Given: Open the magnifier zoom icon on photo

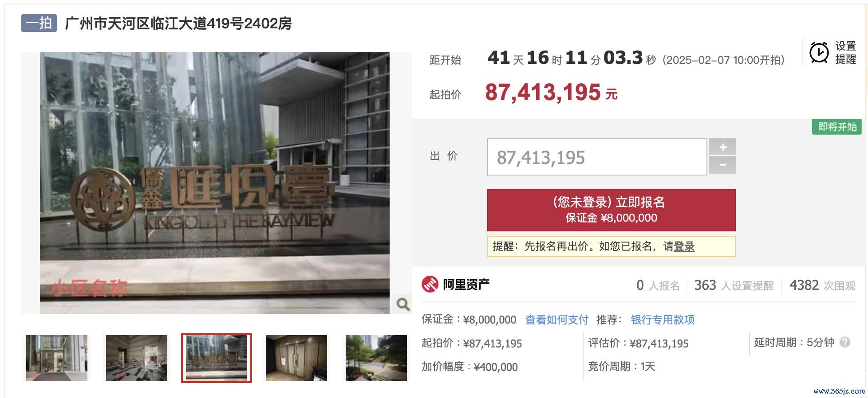Looking at the screenshot, I should tap(403, 304).
